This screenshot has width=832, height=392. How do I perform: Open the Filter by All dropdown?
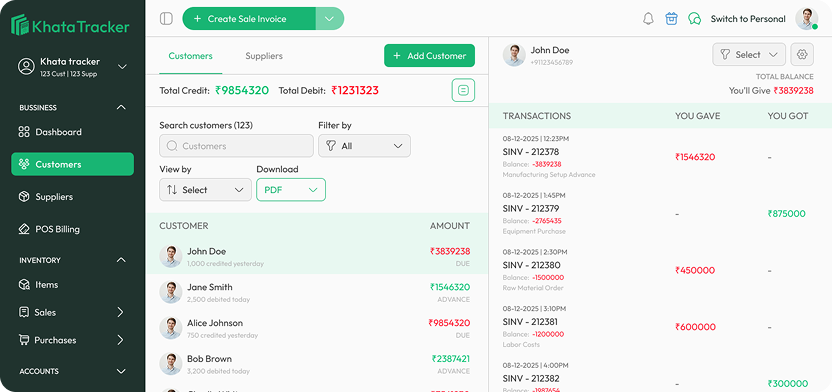365,146
